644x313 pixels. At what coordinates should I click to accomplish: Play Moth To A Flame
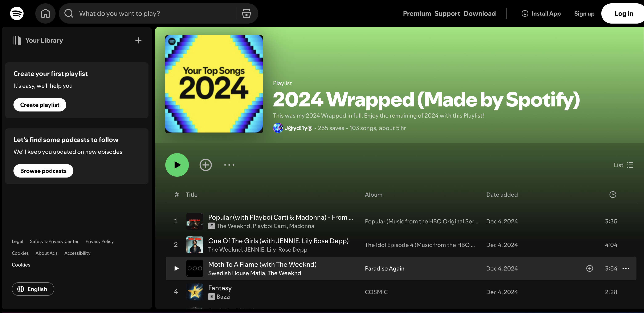(176, 268)
